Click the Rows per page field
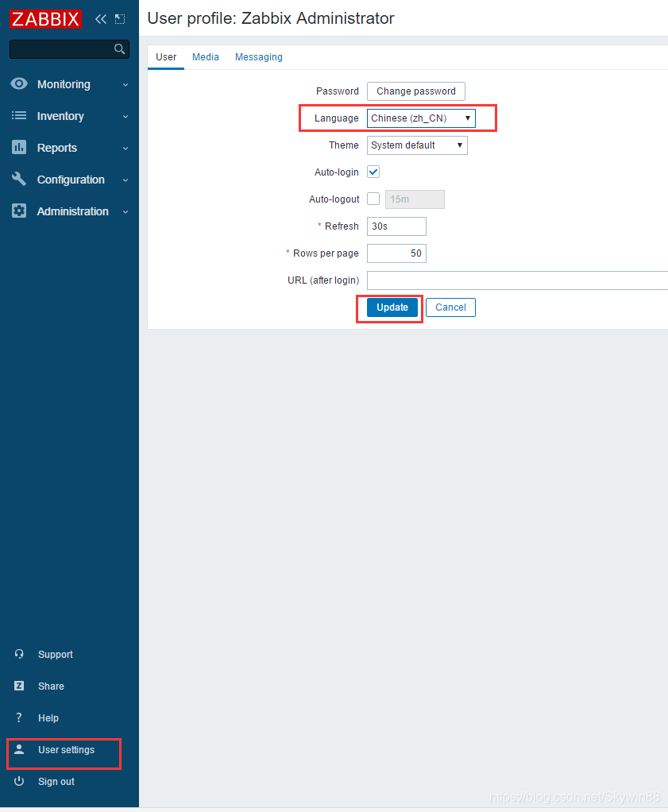The width and height of the screenshot is (668, 812). point(396,253)
